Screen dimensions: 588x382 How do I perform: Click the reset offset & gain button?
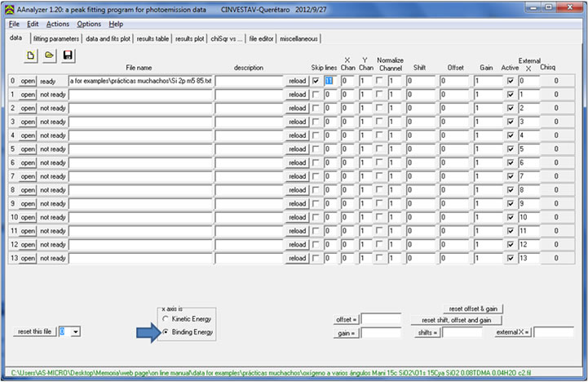pos(472,309)
